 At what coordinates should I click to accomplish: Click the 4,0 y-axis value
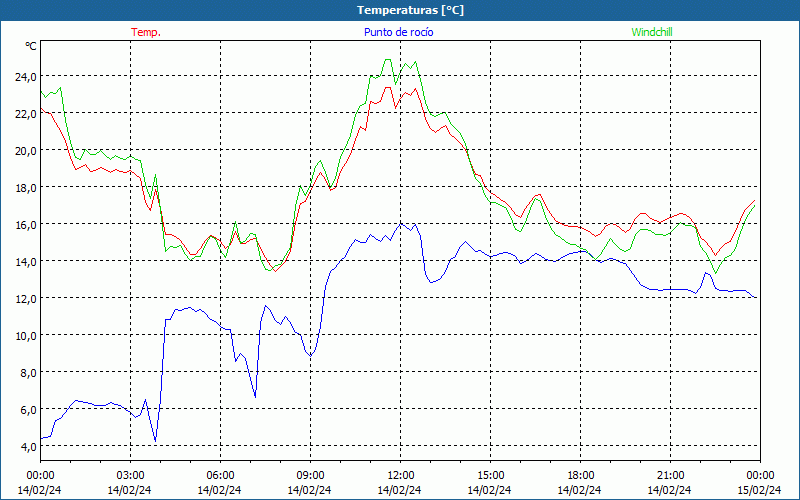[x=29, y=446]
